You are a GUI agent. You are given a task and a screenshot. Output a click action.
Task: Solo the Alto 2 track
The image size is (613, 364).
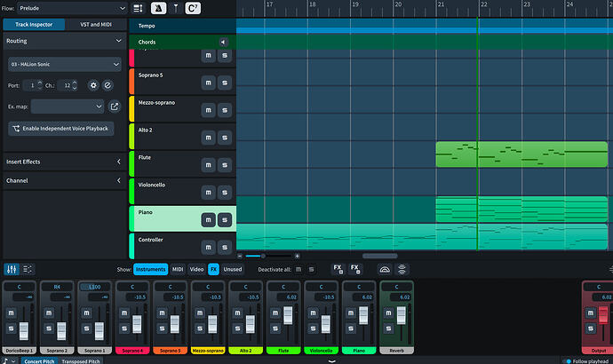point(225,138)
